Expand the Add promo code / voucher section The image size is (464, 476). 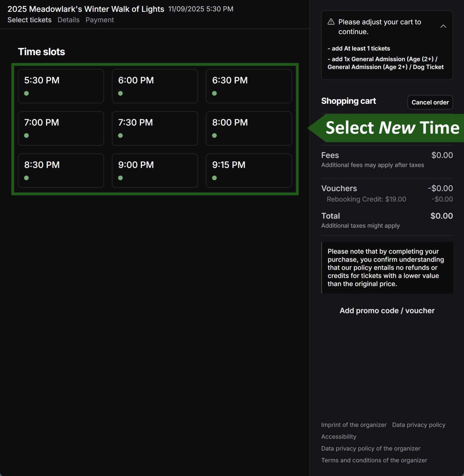point(387,310)
